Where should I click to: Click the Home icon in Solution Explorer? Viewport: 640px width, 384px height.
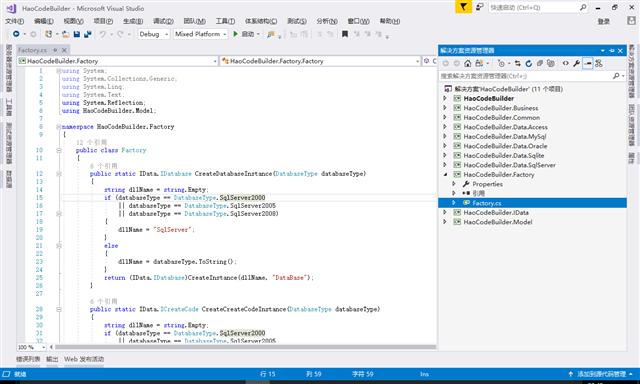tap(468, 63)
